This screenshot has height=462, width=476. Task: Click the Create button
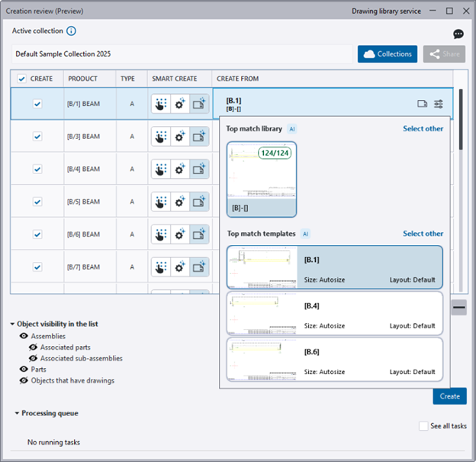click(x=449, y=396)
